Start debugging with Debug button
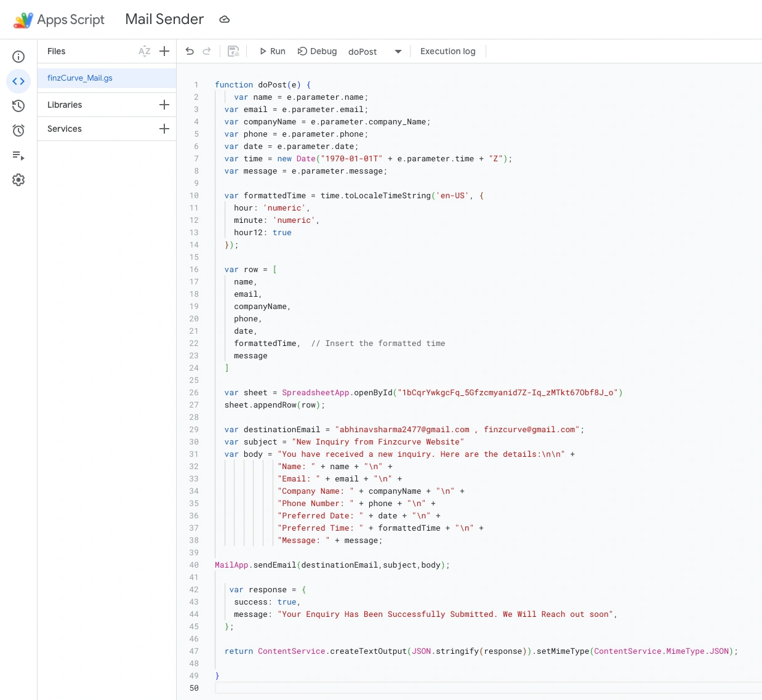This screenshot has width=762, height=700. 317,51
